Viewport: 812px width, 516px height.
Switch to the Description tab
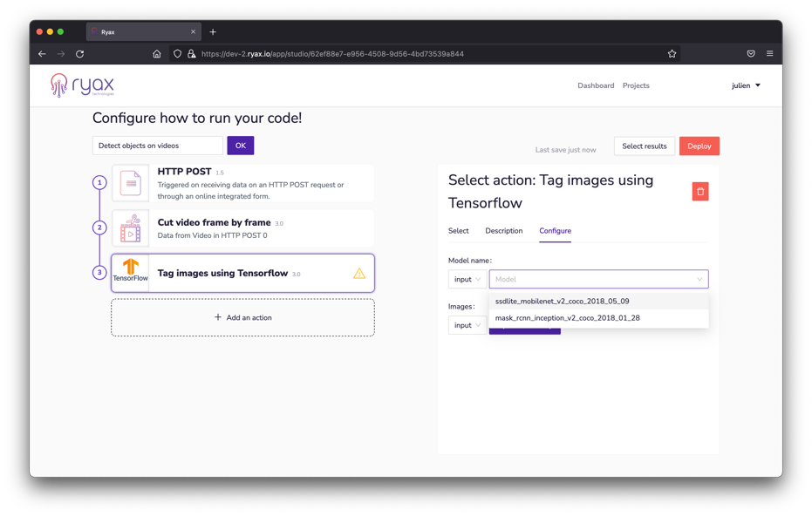[503, 231]
